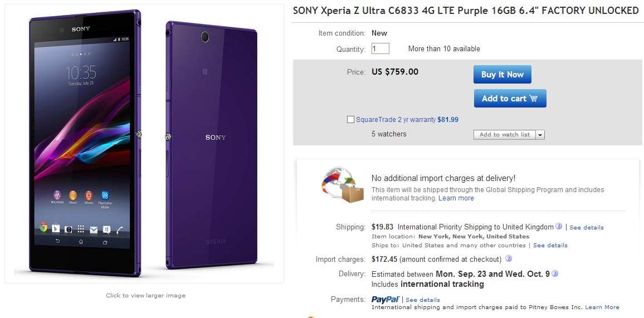Screen dimensions: 644x318
Task: Click the delivery estimate help icon
Action: point(555,273)
